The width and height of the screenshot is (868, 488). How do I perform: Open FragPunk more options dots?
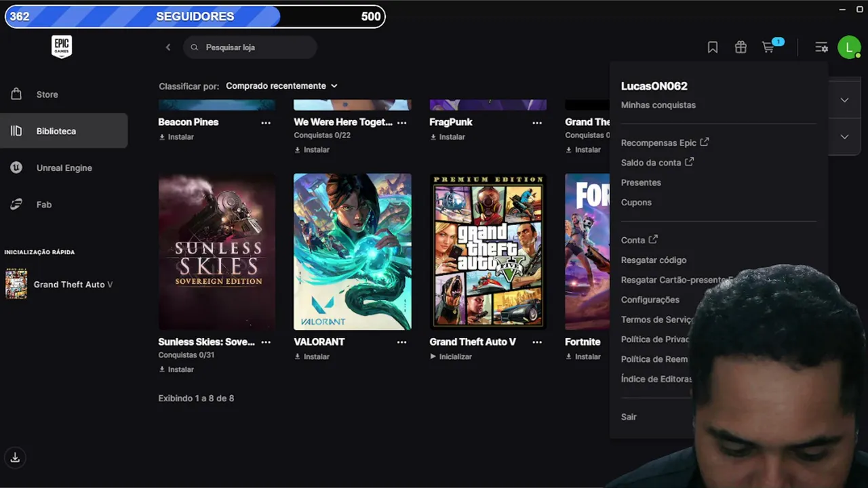(537, 123)
